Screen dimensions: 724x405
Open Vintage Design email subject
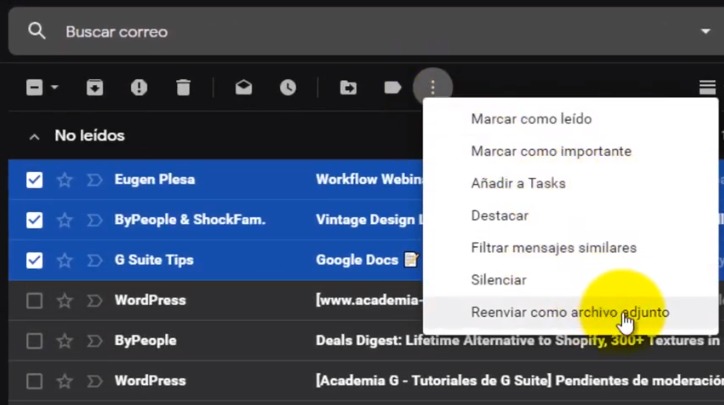pyautogui.click(x=369, y=220)
